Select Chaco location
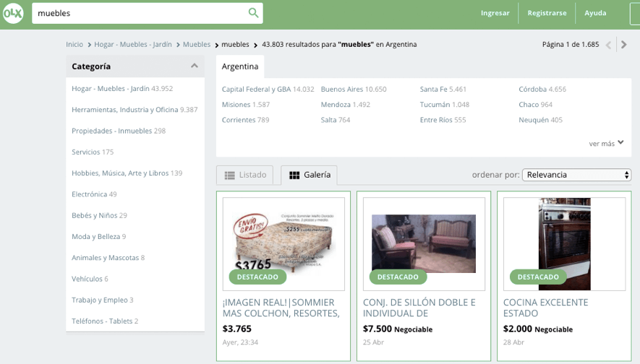Viewport: 640px width, 364px height. click(536, 105)
